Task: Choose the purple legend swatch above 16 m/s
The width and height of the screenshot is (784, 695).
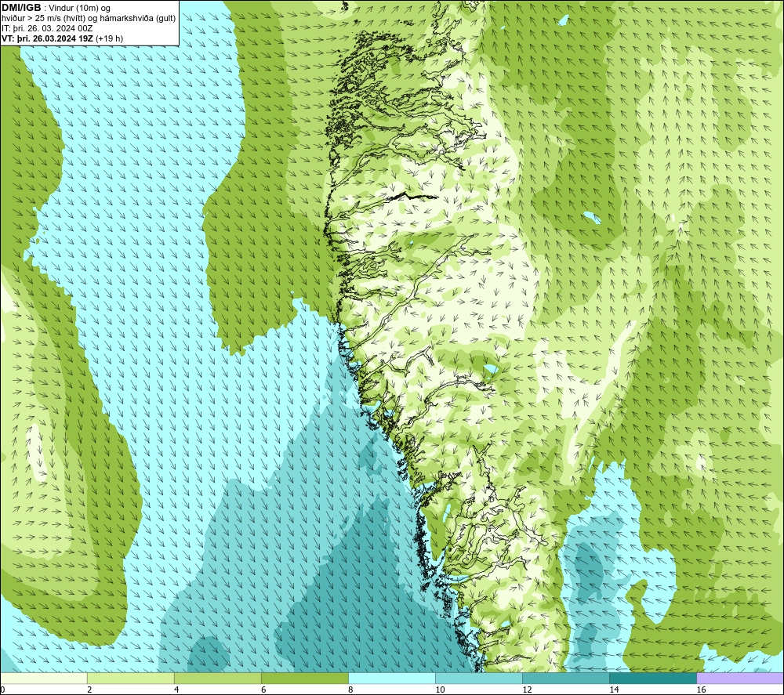Action: coord(740,678)
